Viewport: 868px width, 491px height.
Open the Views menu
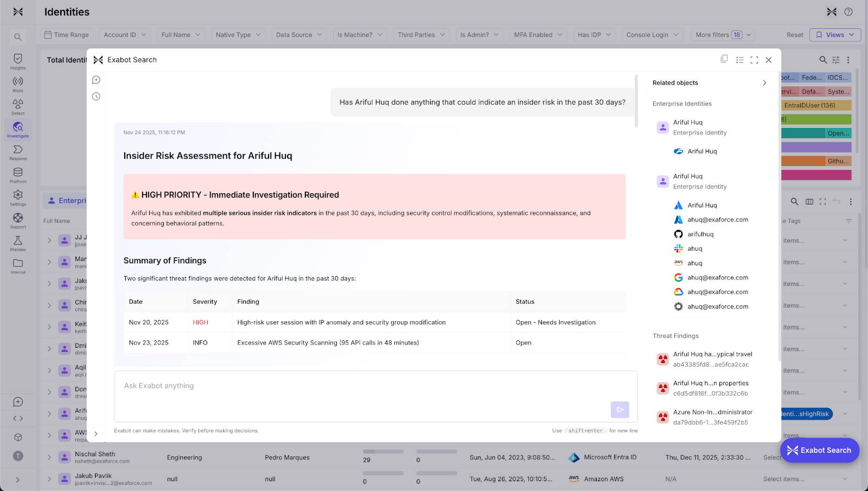[x=834, y=34]
